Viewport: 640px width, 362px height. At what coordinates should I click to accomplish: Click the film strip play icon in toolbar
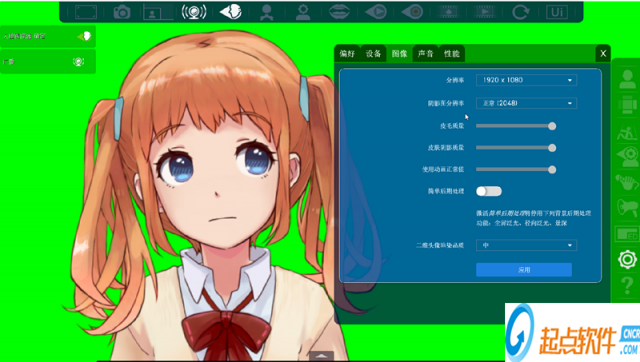(x=484, y=12)
